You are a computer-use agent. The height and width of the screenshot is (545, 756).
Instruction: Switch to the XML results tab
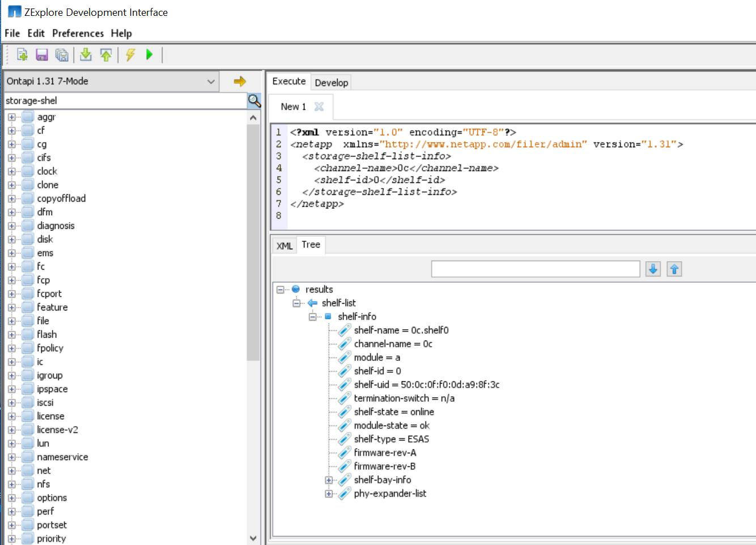(284, 246)
